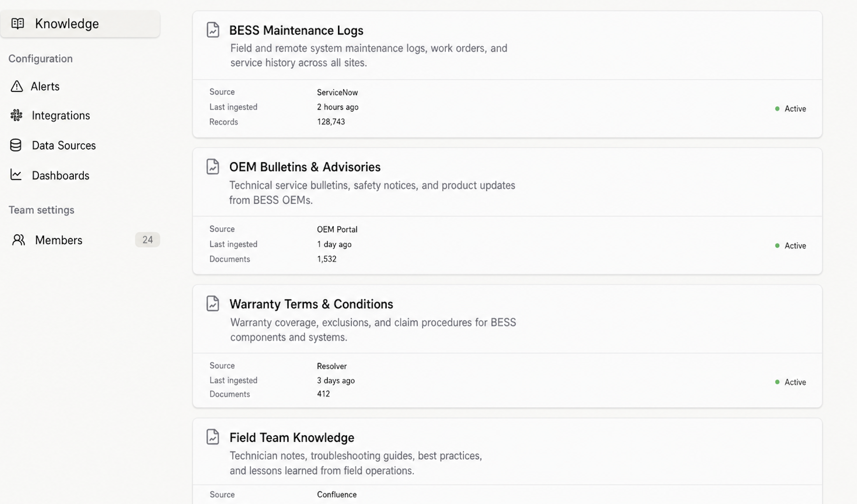Open the Dashboards page

(x=60, y=175)
